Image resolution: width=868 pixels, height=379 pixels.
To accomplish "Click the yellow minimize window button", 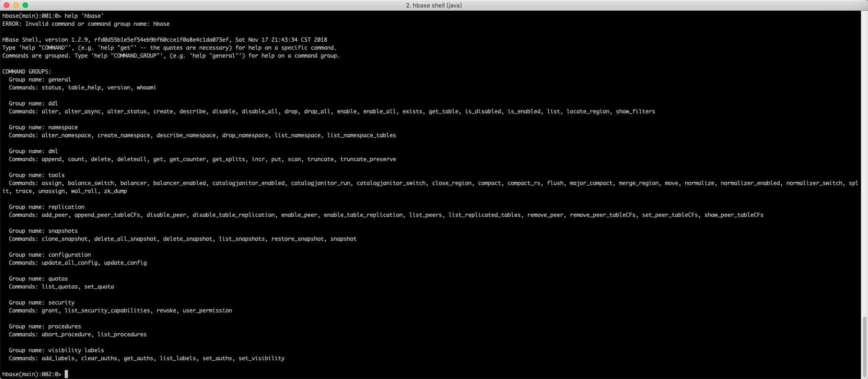I will [16, 5].
